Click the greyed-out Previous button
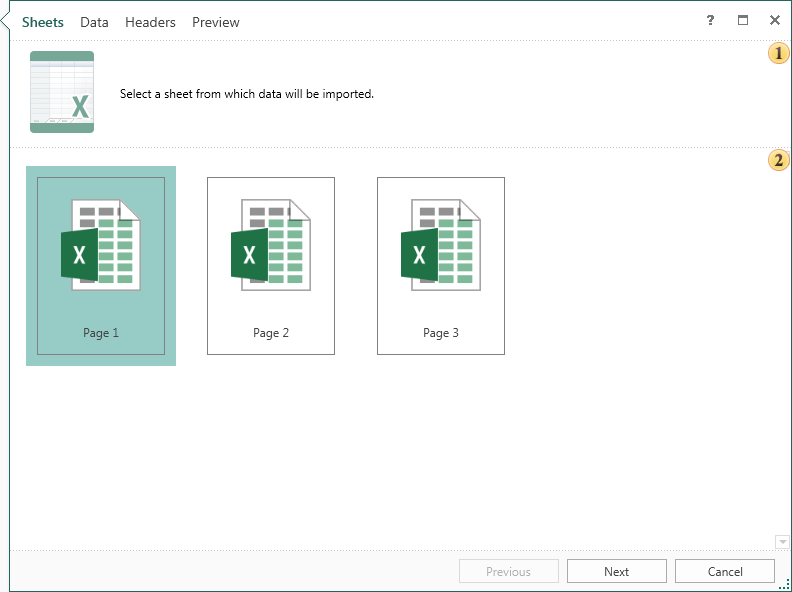Screen dimensions: 792x592 (x=508, y=571)
